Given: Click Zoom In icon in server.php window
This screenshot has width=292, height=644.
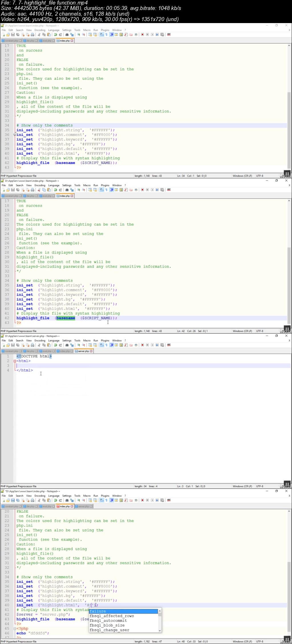Looking at the screenshot, I should coord(78,345).
